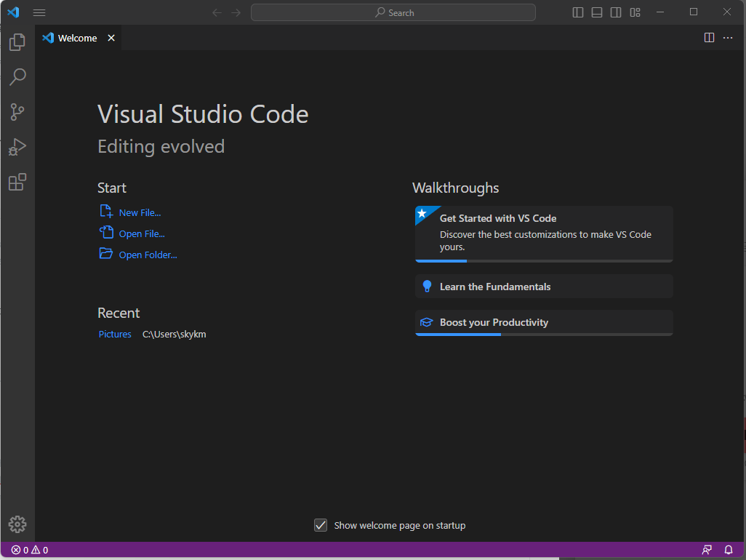Click the Walkthroughs heading
The image size is (746, 560).
[x=455, y=188]
